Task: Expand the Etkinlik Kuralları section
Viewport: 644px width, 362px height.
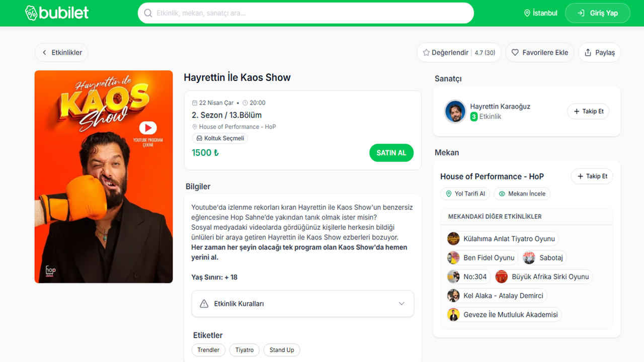Action: [x=302, y=304]
